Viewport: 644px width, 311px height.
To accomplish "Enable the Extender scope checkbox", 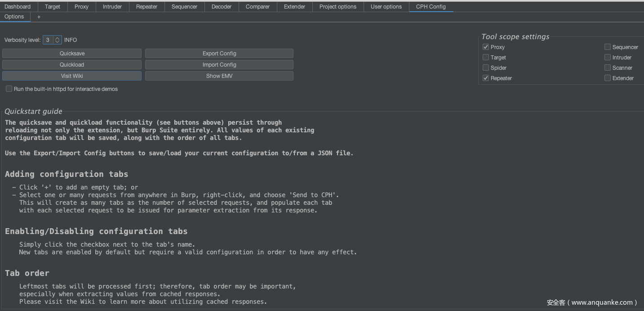I will (608, 78).
